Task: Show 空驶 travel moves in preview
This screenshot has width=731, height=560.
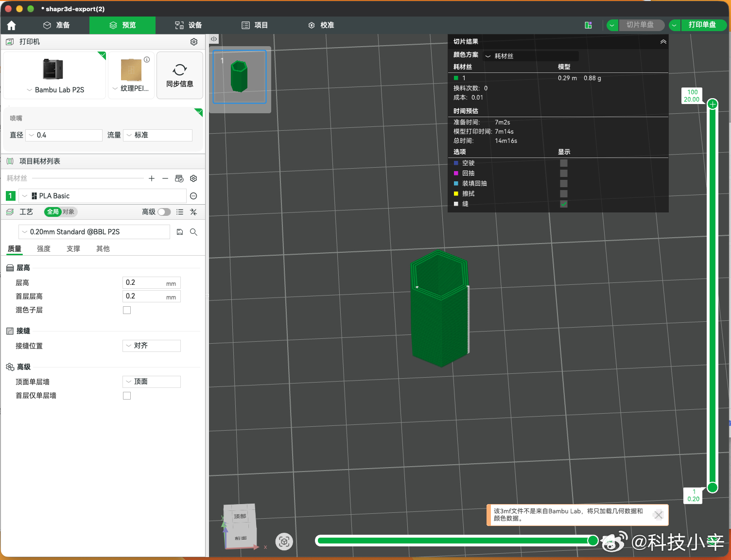Action: pos(564,163)
